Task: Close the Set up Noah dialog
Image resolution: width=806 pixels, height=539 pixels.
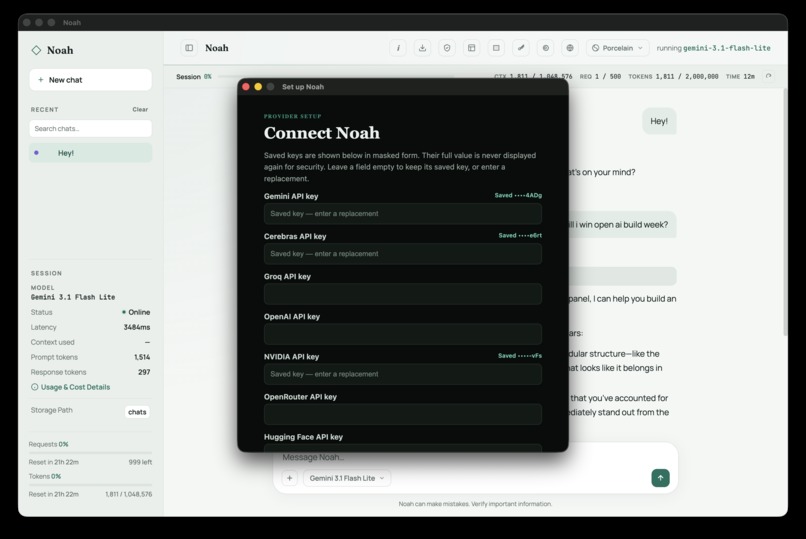Action: pyautogui.click(x=246, y=86)
